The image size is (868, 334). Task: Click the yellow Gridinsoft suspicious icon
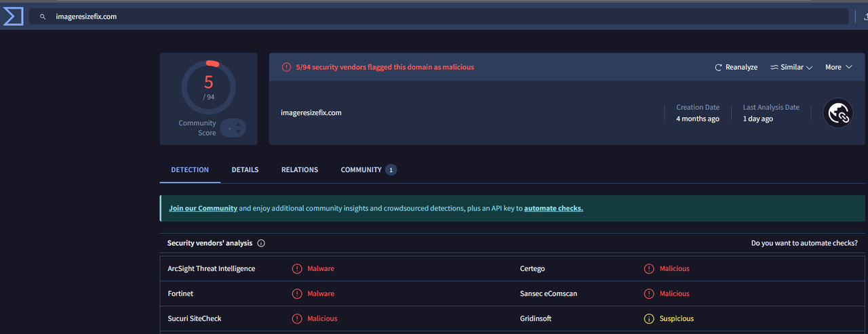click(x=649, y=318)
